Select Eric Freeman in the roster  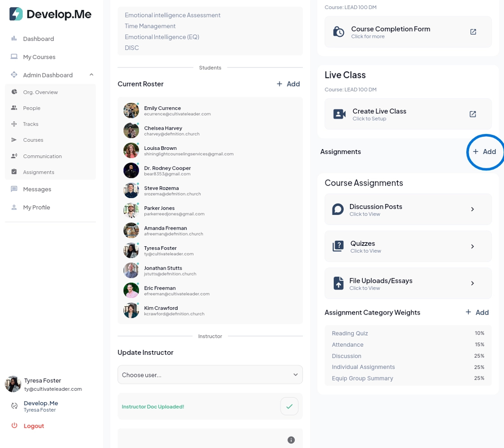point(210,290)
